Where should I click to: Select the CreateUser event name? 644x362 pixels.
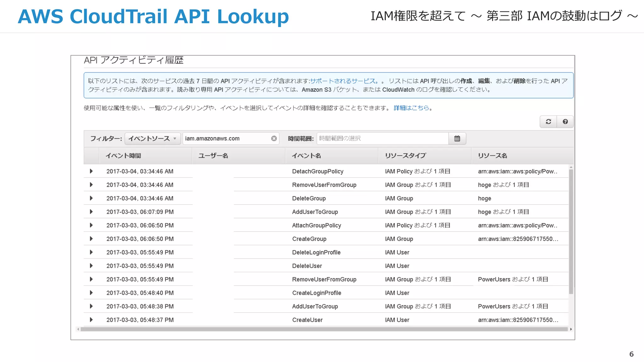click(307, 320)
